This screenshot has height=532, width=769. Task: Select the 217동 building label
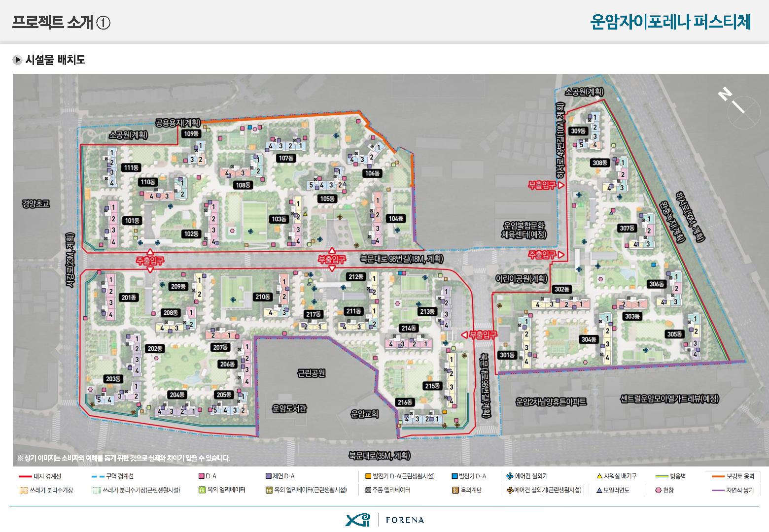click(313, 314)
